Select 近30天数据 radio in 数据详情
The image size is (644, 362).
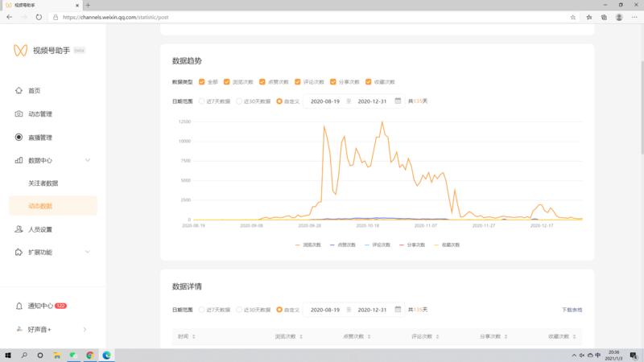239,310
